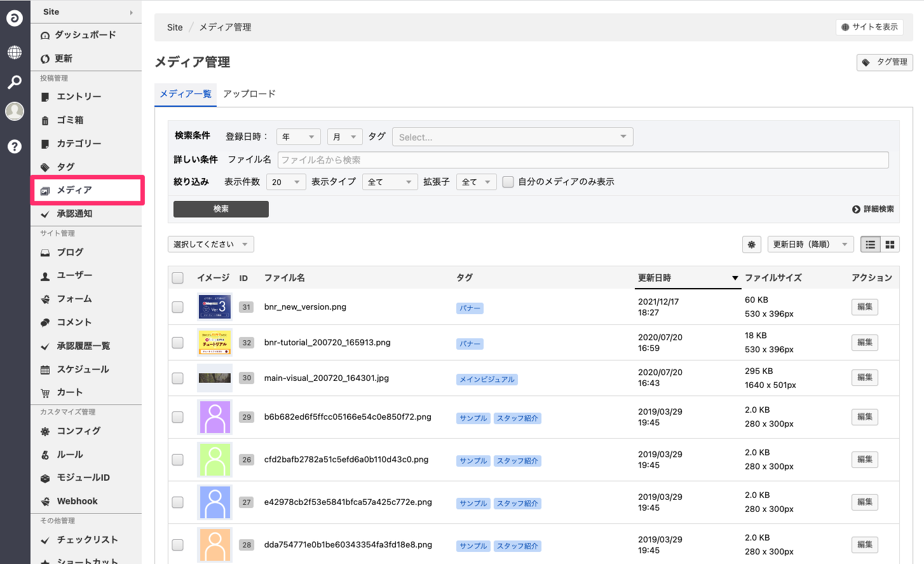Open the タグ Select dropdown

(512, 137)
